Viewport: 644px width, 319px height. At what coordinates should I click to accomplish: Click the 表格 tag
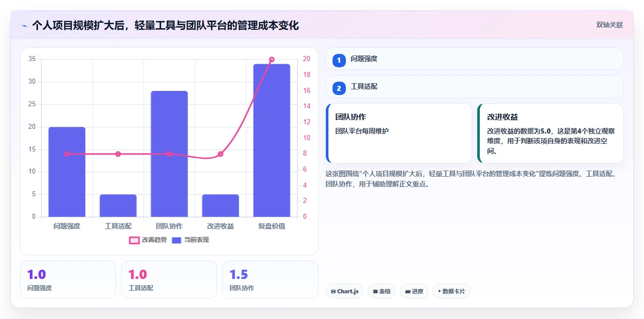click(x=381, y=291)
